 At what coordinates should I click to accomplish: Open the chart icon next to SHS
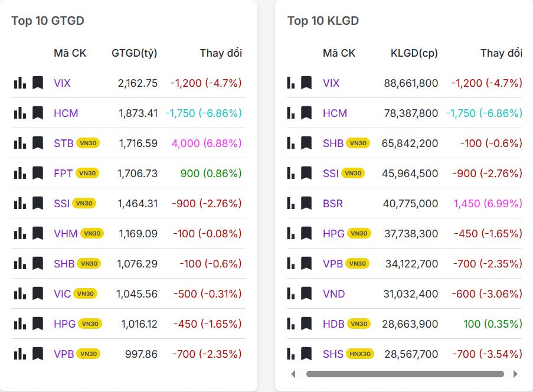coord(289,354)
